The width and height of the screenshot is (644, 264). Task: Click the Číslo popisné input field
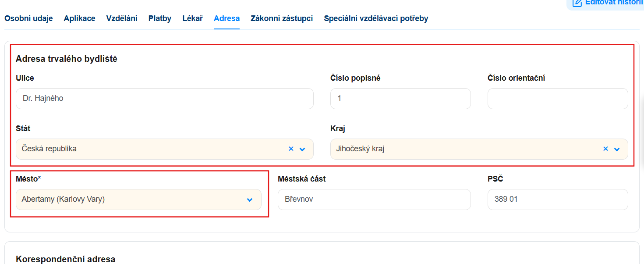pyautogui.click(x=400, y=99)
